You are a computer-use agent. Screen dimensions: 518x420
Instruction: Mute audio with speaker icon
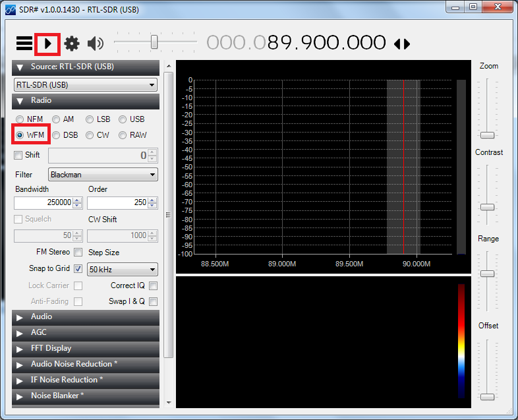pos(96,44)
